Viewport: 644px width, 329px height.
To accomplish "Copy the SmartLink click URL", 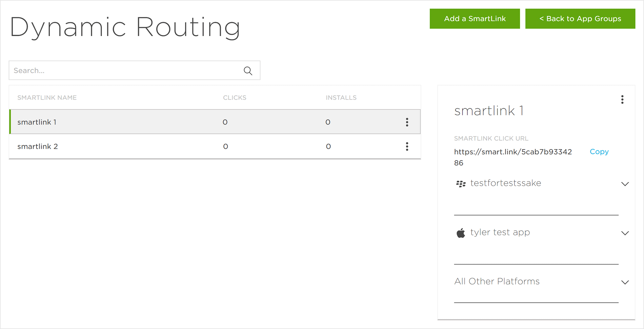I will pos(599,152).
